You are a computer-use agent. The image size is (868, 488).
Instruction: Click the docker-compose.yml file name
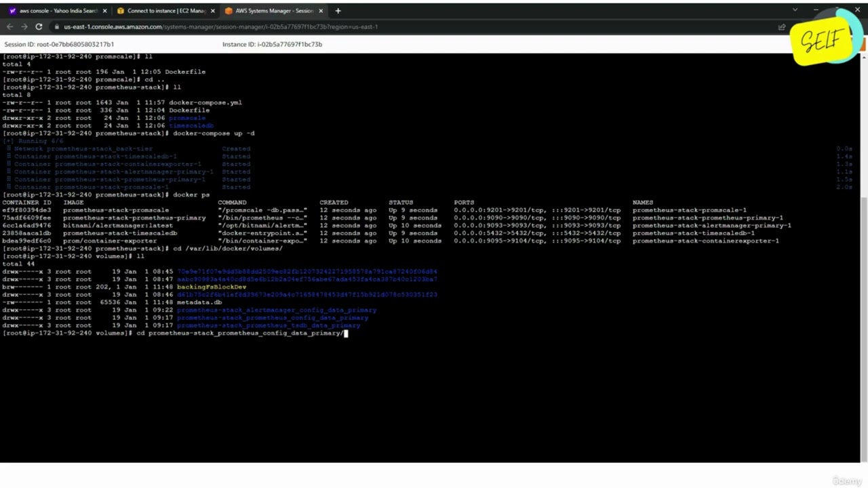pos(205,102)
